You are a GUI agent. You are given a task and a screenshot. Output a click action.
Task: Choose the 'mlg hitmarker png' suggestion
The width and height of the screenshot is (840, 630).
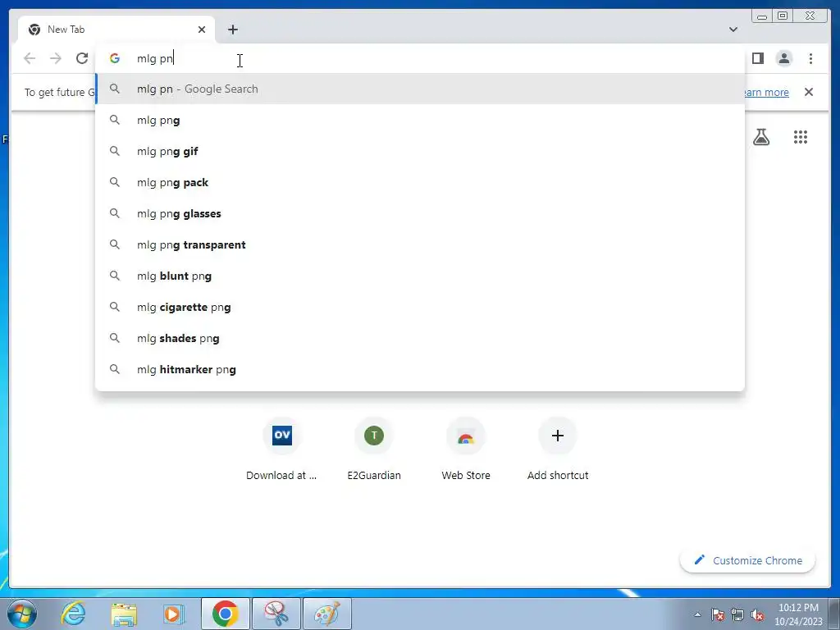[x=420, y=369]
